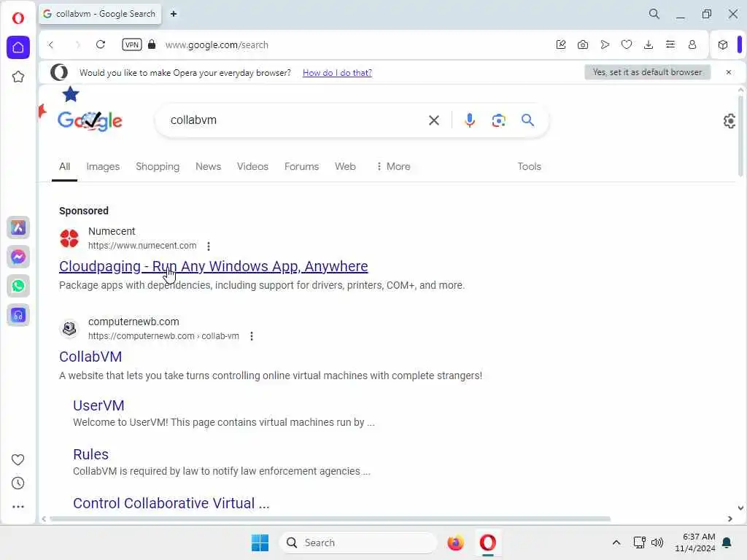747x560 pixels.
Task: Search in tabs magnifier icon
Action: [x=654, y=14]
